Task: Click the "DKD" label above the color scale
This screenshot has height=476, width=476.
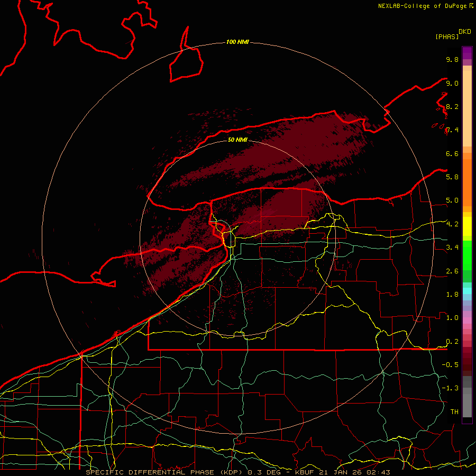Action: (x=465, y=32)
